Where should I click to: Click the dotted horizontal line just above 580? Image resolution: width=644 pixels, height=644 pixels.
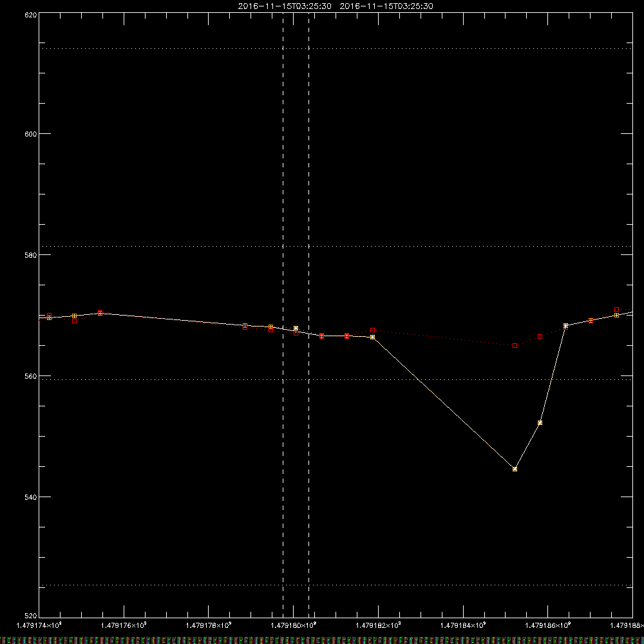point(336,247)
